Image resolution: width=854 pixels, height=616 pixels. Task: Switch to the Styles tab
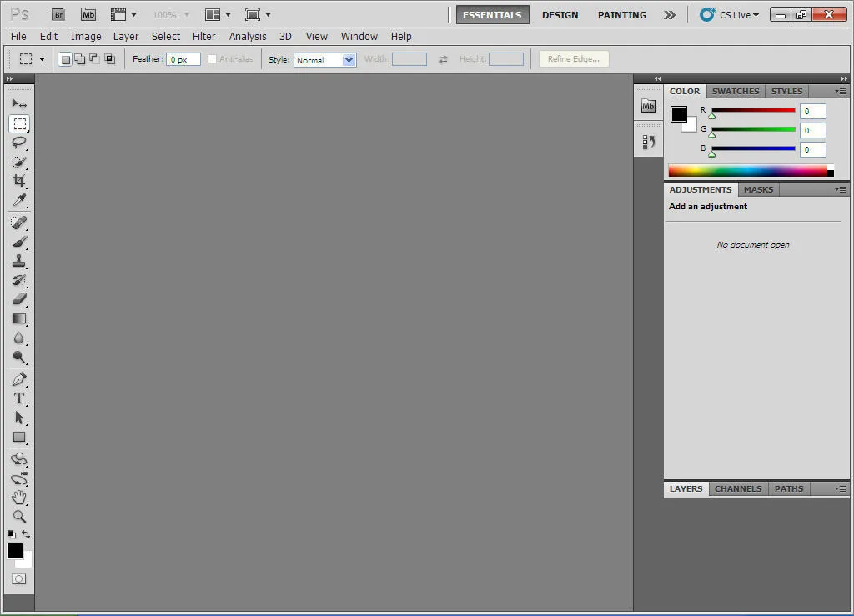pyautogui.click(x=786, y=91)
